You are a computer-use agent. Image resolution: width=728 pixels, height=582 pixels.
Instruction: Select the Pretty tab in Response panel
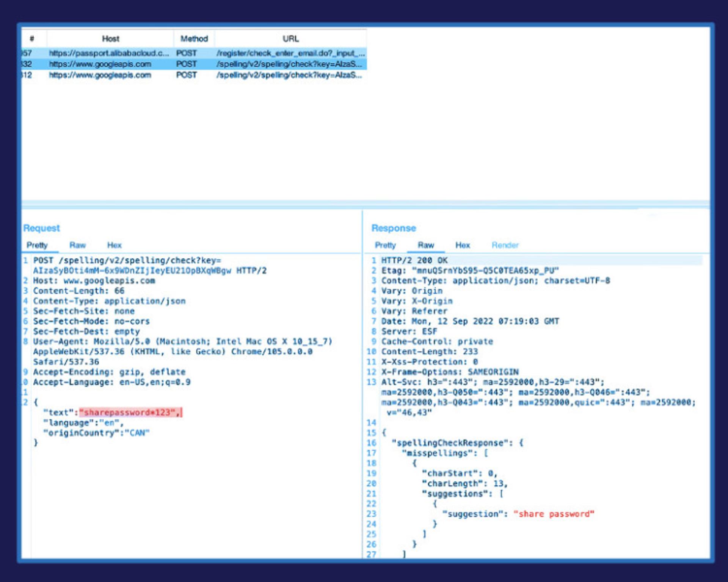(x=385, y=245)
